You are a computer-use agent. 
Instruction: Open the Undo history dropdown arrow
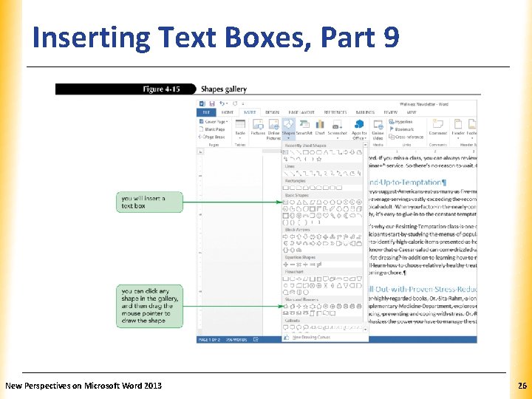[x=227, y=103]
